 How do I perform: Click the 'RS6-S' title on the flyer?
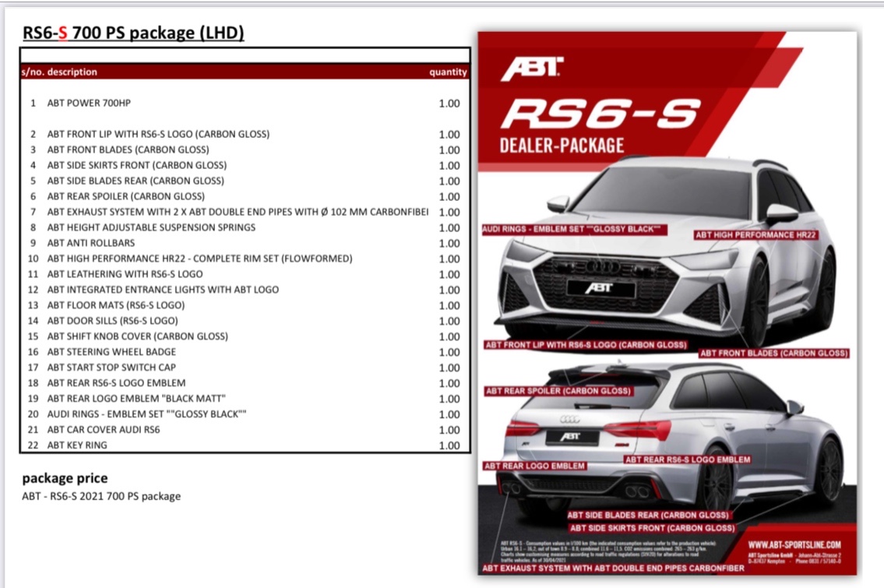601,113
